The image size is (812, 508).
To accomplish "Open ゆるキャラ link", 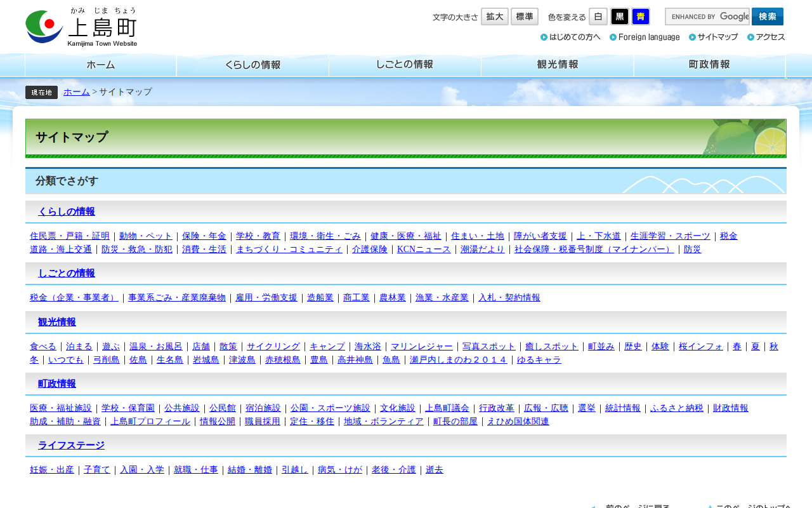I will 539,360.
